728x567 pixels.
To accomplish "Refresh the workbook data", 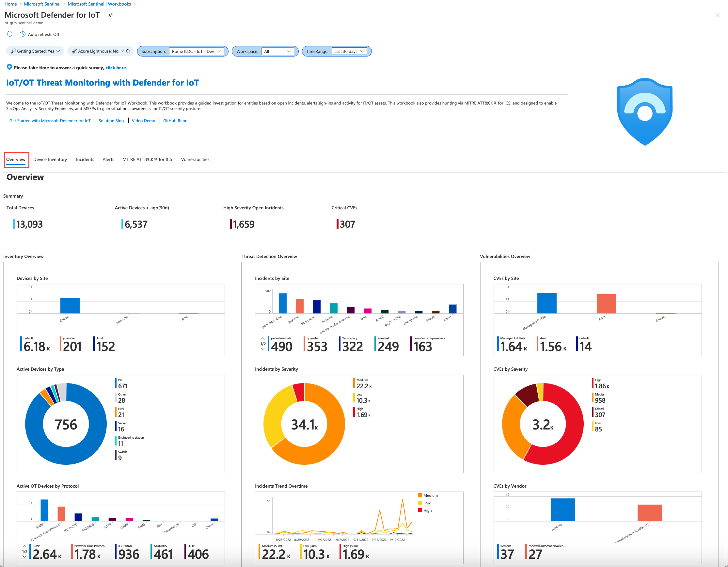I will [10, 34].
